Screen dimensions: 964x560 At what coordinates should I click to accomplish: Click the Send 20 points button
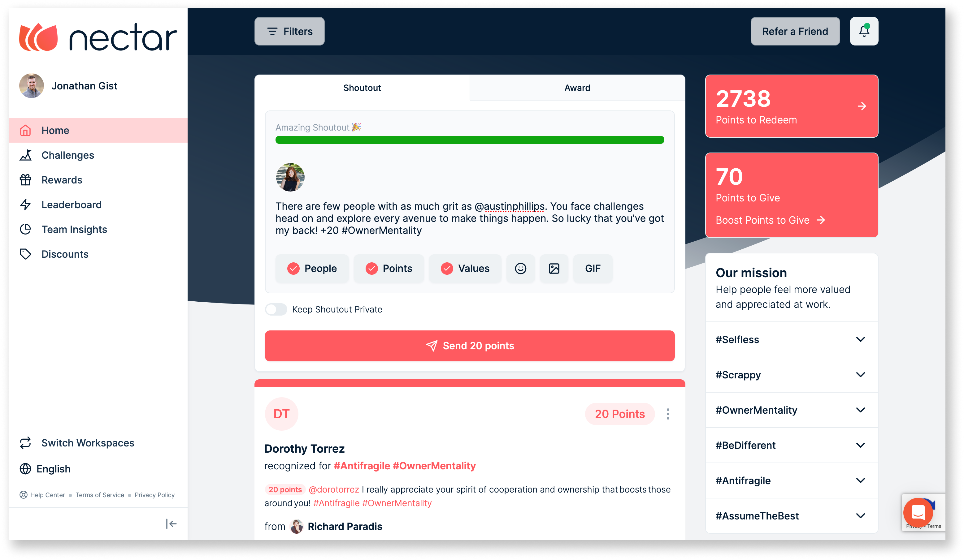(470, 345)
